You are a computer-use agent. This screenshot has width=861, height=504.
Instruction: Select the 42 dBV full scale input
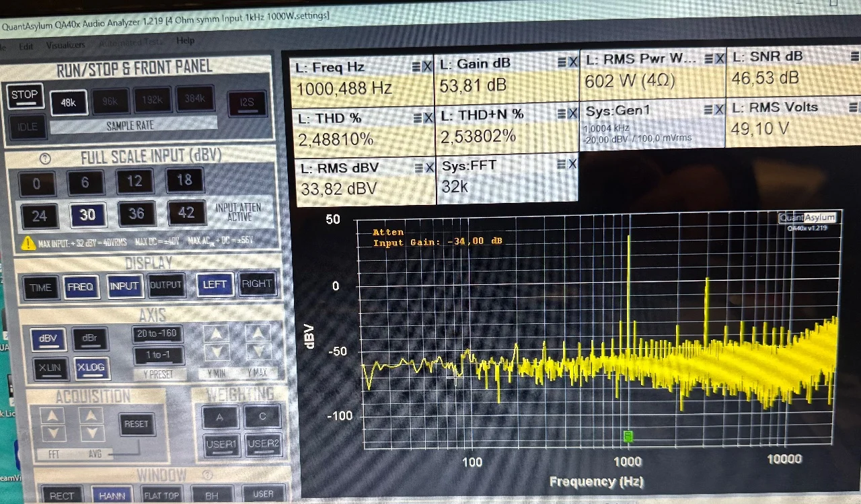coord(186,213)
